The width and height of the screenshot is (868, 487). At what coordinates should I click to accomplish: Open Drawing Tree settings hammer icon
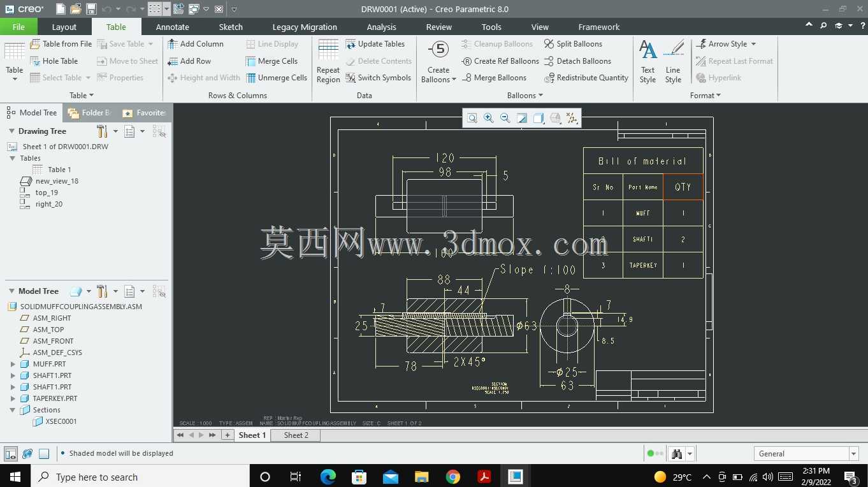pos(102,131)
